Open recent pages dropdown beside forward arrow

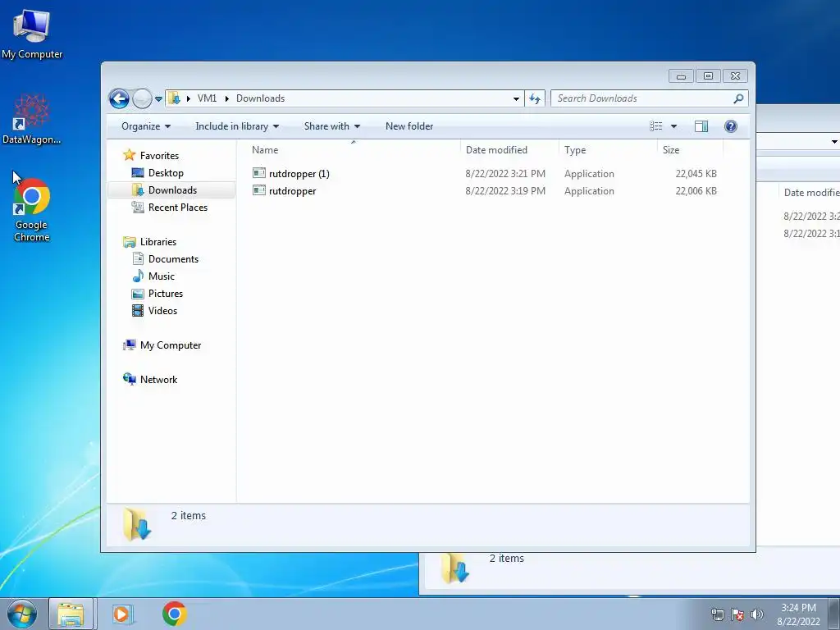(158, 99)
